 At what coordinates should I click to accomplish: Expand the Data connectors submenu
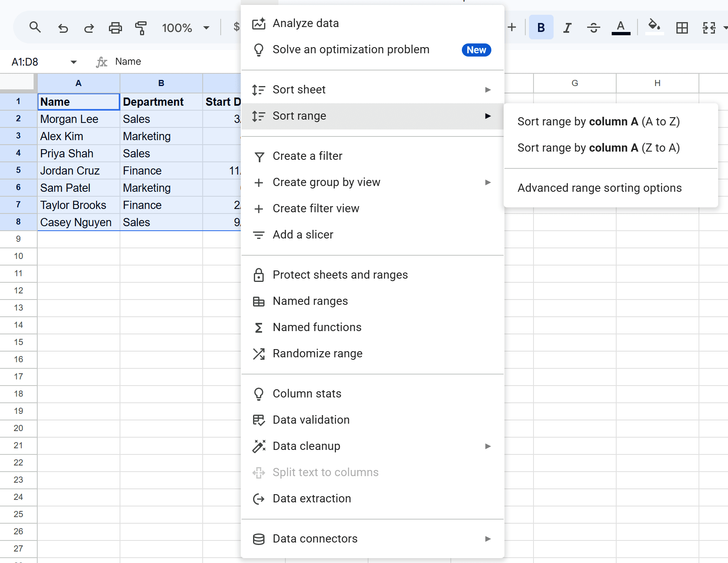point(373,539)
